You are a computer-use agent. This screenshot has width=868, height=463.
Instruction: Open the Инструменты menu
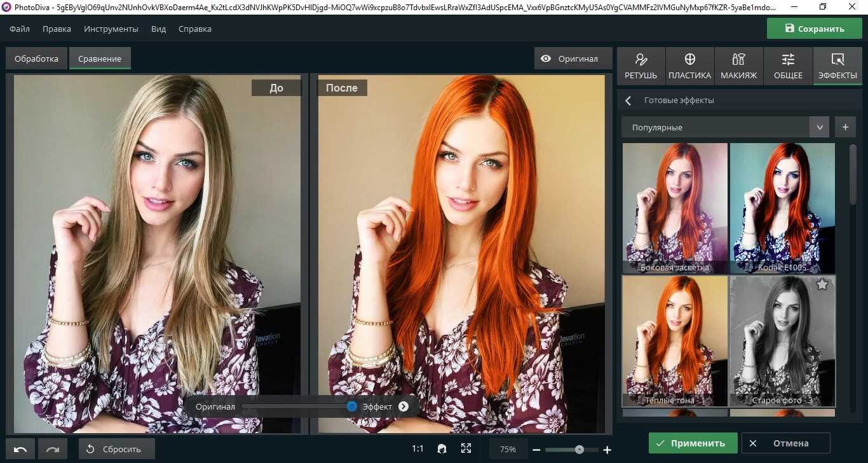tap(111, 29)
